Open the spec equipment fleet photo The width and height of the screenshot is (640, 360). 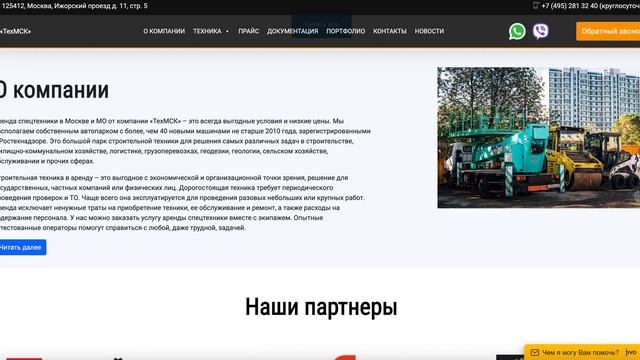(539, 138)
